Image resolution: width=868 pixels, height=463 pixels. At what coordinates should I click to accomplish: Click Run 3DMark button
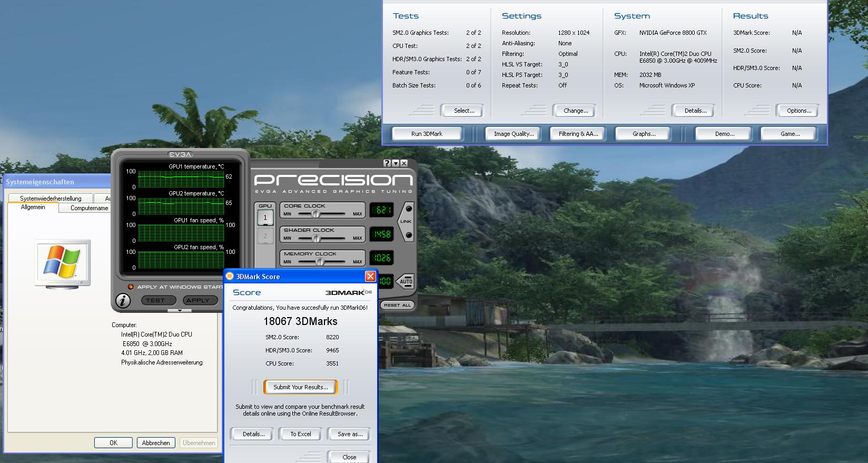427,134
